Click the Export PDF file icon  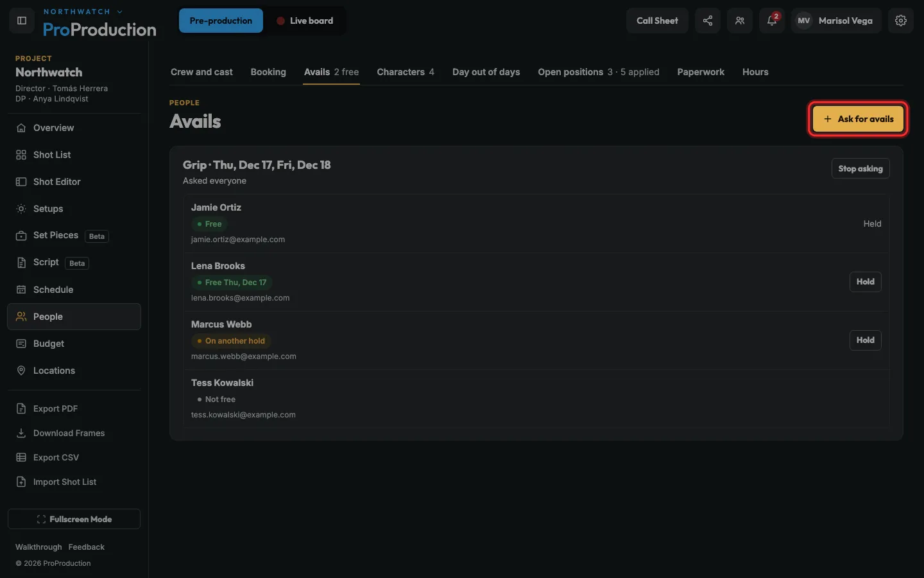point(21,408)
